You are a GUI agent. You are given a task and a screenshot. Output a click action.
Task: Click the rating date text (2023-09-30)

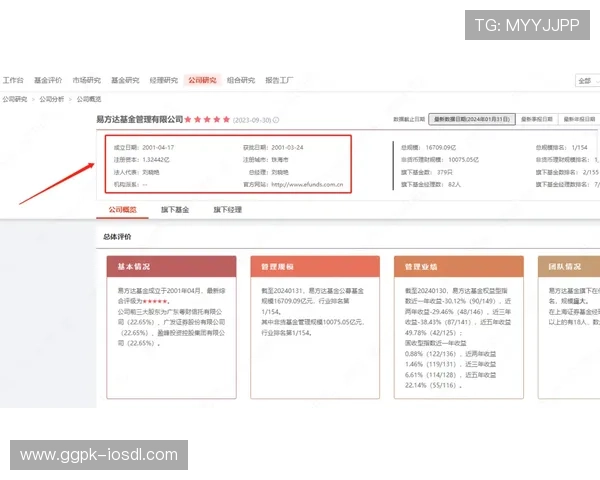(x=252, y=120)
